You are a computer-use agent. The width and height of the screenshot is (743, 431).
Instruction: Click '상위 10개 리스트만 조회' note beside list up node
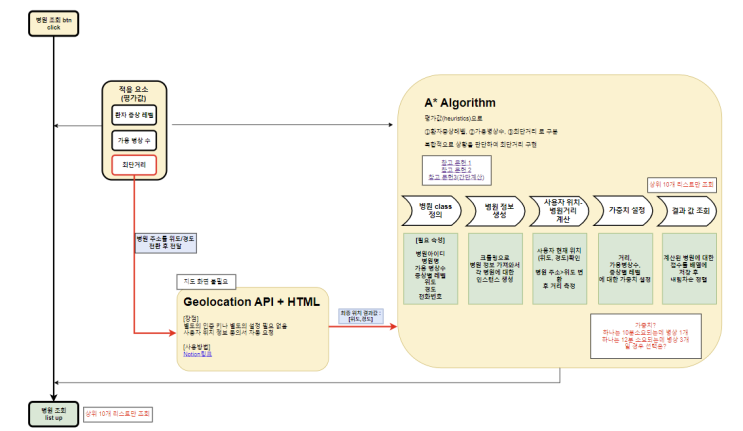[x=118, y=414]
